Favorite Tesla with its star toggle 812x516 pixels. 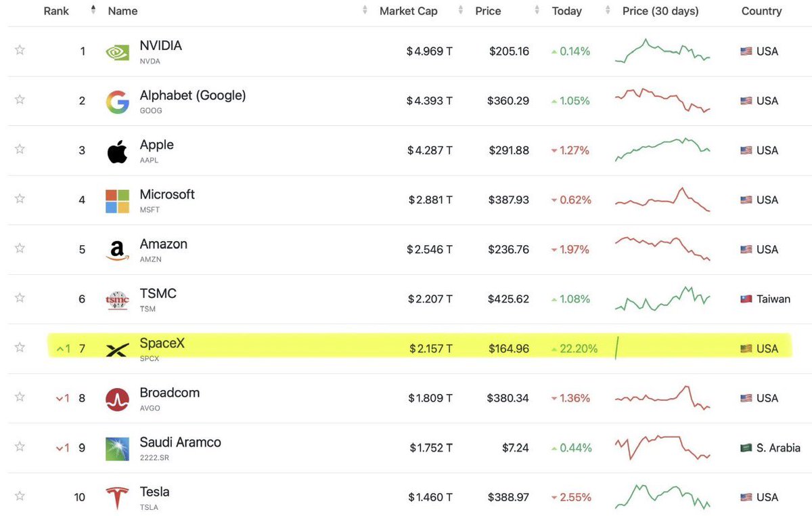(x=20, y=496)
